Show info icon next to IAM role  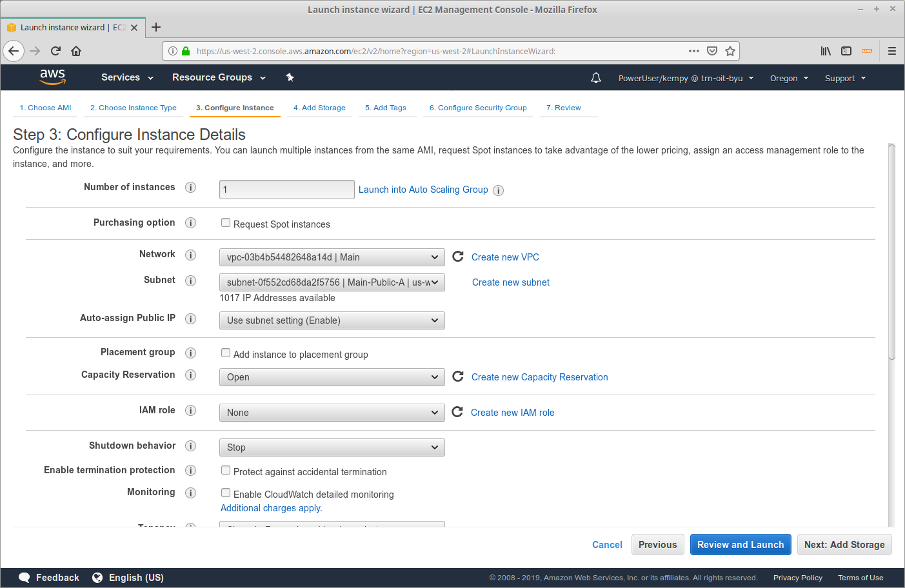click(190, 410)
